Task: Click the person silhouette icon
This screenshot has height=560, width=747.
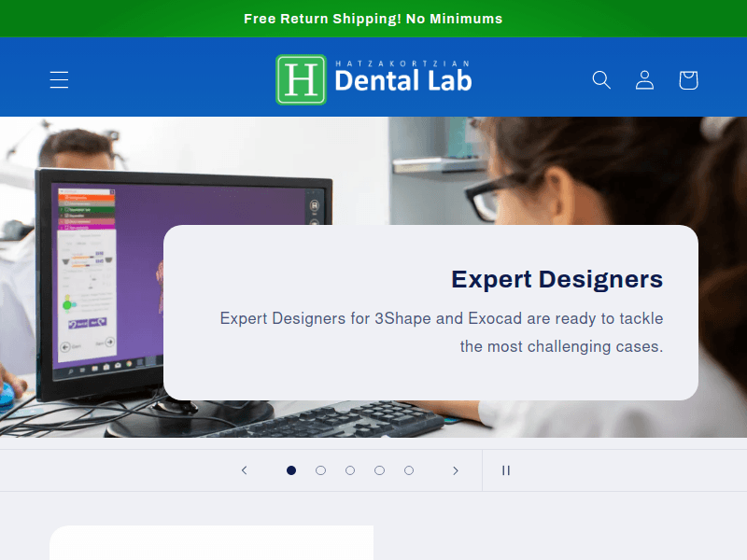Action: 644,80
